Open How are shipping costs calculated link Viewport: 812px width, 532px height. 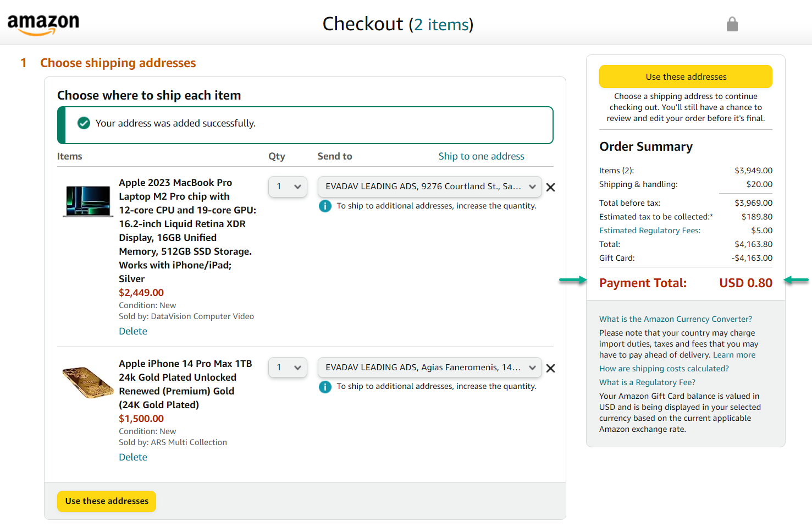point(664,369)
